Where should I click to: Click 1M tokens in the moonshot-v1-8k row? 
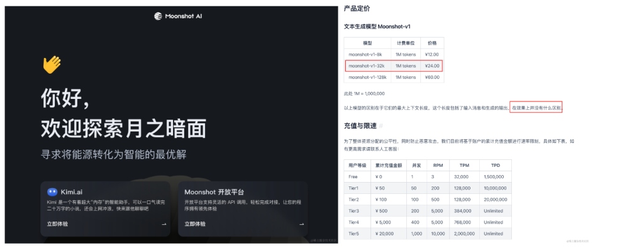coord(406,54)
